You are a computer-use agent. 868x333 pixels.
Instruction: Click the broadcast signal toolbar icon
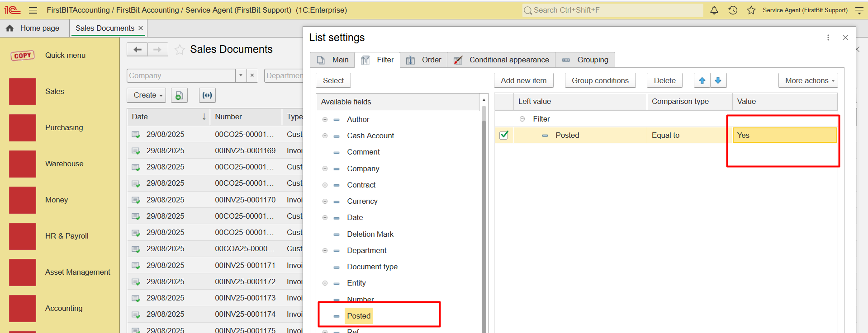[207, 95]
